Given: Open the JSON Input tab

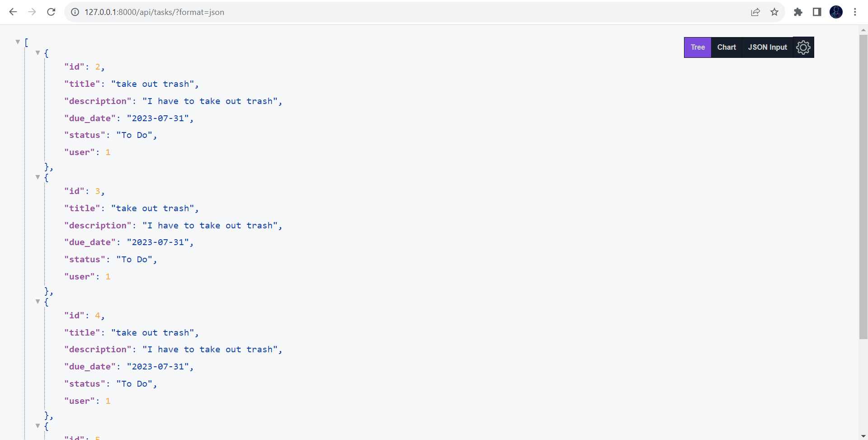Looking at the screenshot, I should (767, 47).
